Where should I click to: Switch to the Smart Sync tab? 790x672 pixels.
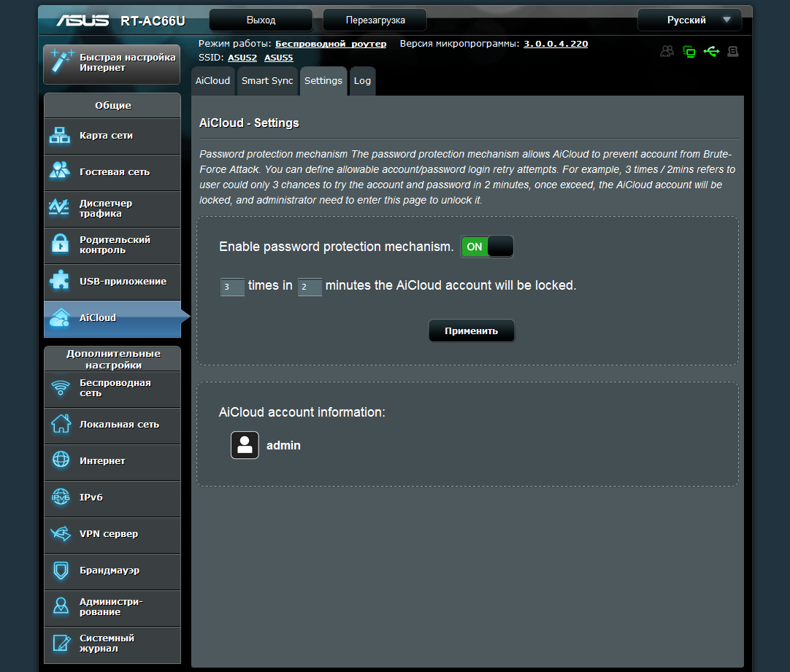click(x=267, y=81)
